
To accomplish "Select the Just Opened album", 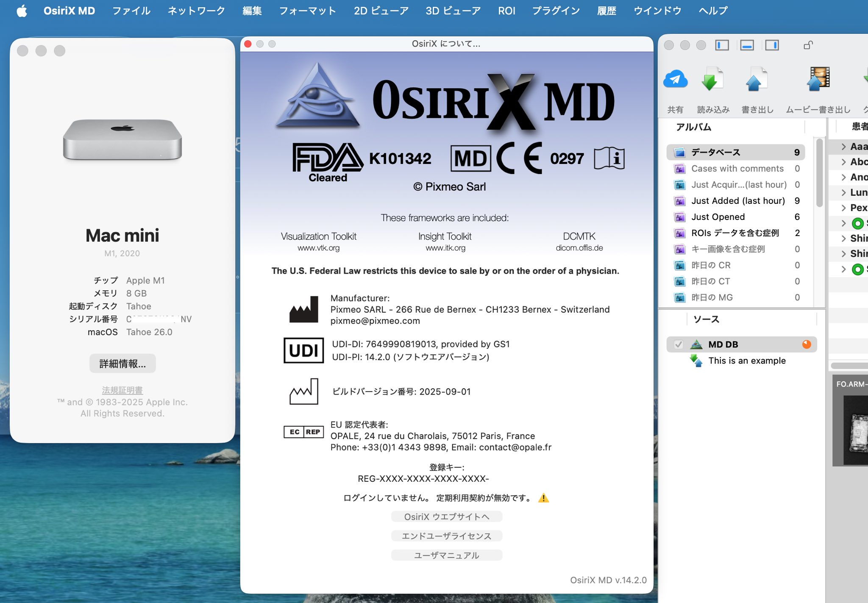I will pos(718,217).
